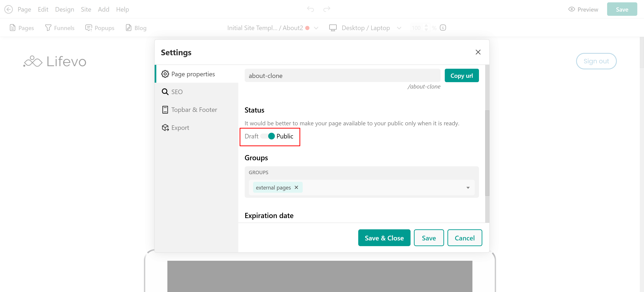644x292 pixels.
Task: Switch to the SEO settings tab
Action: (x=177, y=92)
